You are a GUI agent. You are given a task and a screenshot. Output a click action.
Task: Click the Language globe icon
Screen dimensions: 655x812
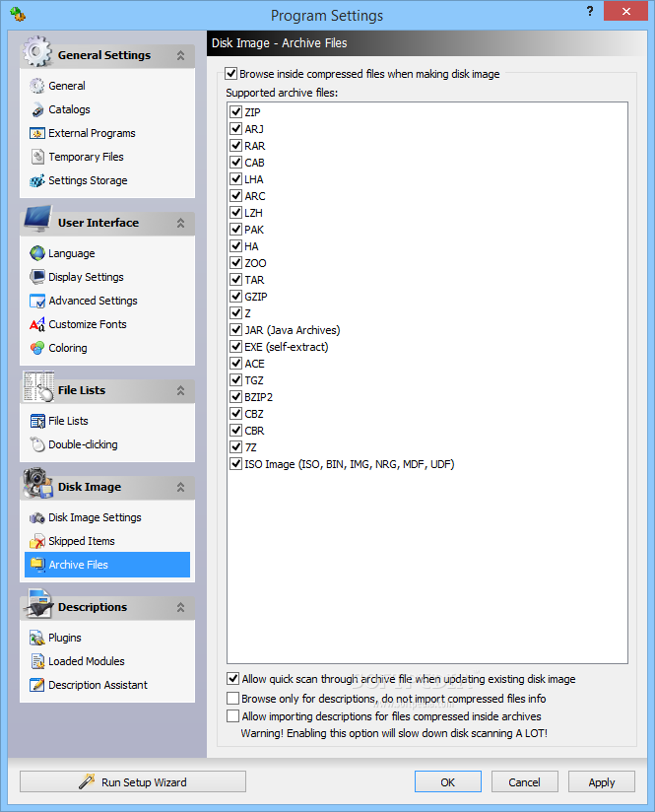(x=37, y=253)
